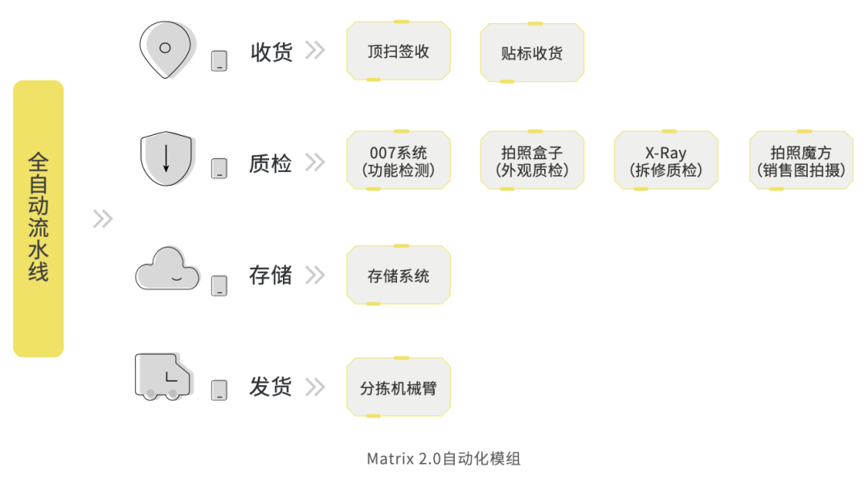Click the delivery truck icon beside 发货
This screenshot has height=483, width=868.
tap(164, 377)
